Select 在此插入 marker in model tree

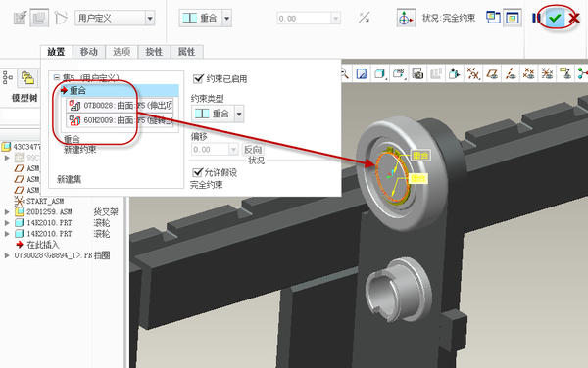click(x=37, y=245)
